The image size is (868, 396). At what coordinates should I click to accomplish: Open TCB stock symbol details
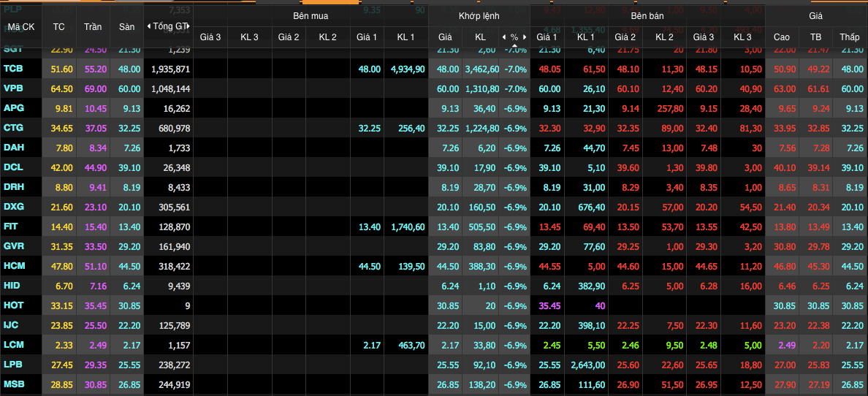[13, 69]
